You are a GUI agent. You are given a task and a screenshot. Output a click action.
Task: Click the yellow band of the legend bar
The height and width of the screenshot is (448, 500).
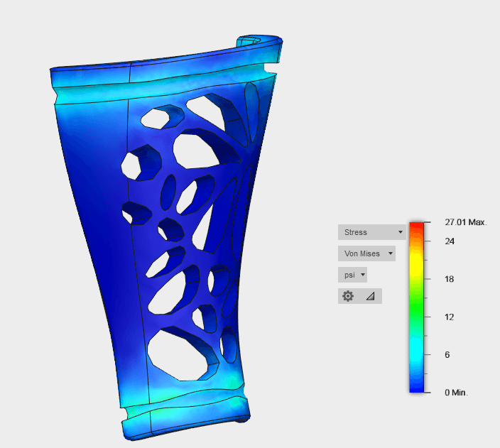point(417,264)
